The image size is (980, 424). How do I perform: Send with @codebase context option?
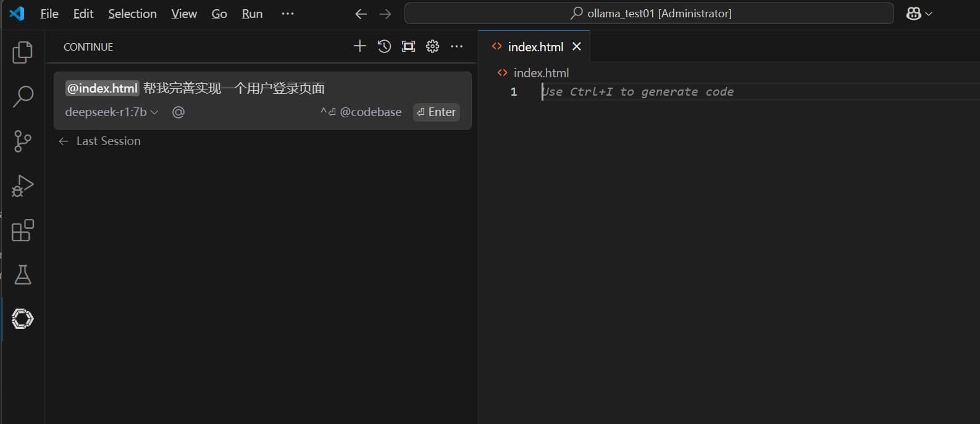pyautogui.click(x=361, y=112)
